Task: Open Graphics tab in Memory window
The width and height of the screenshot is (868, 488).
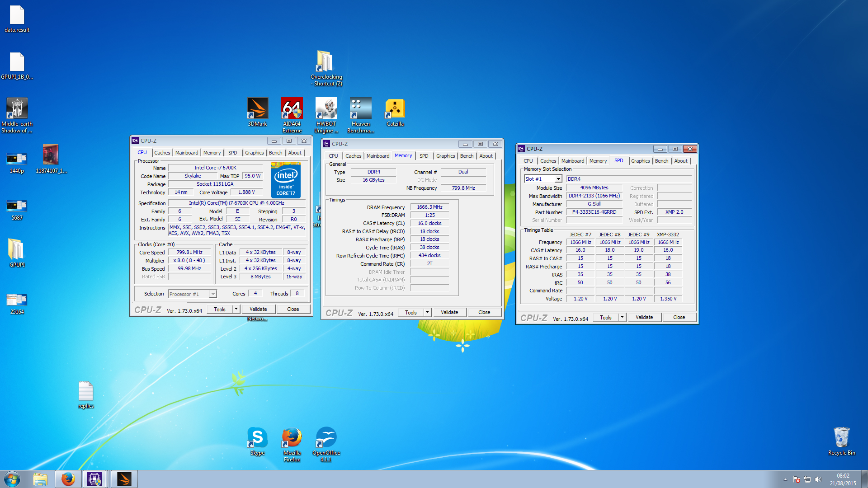Action: (445, 156)
